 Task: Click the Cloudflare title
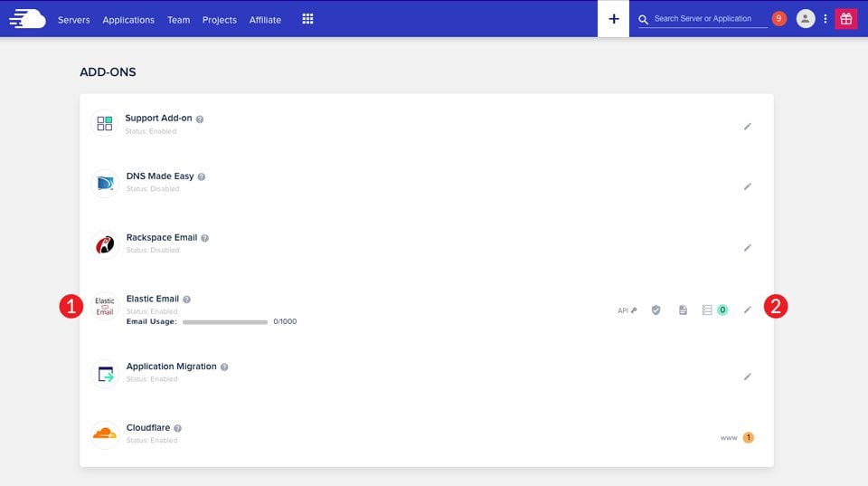point(147,428)
